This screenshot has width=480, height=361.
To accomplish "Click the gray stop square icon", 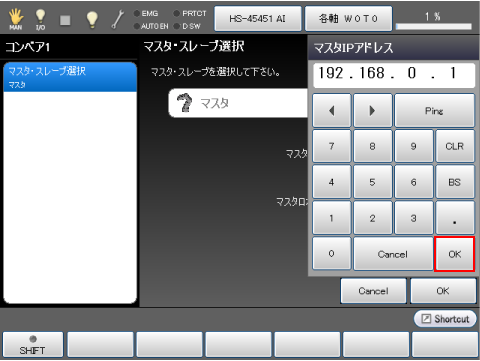I will pos(65,20).
